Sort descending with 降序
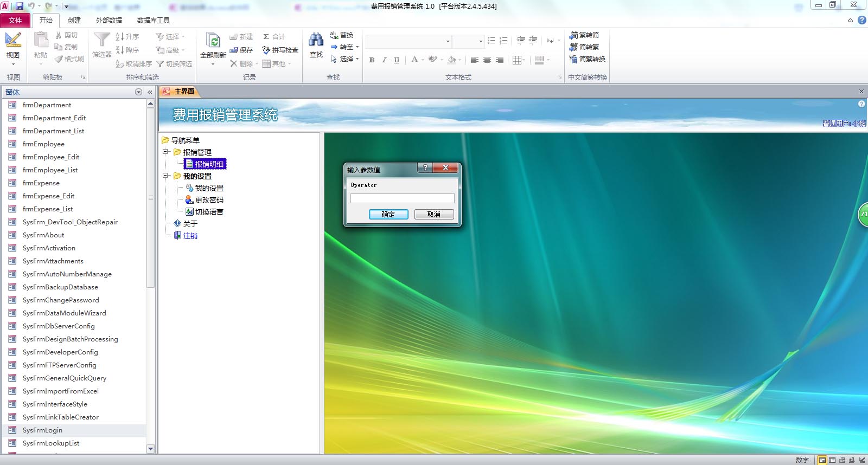The image size is (868, 465). click(128, 50)
